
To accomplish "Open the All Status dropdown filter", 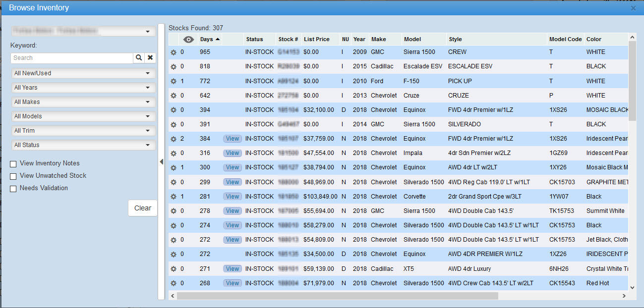I will pyautogui.click(x=83, y=145).
